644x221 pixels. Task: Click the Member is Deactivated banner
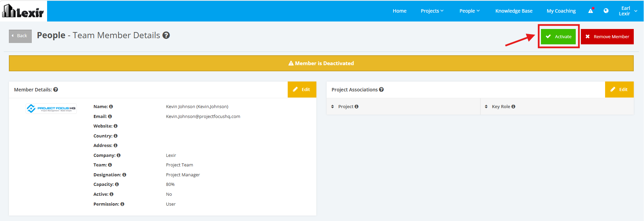321,63
